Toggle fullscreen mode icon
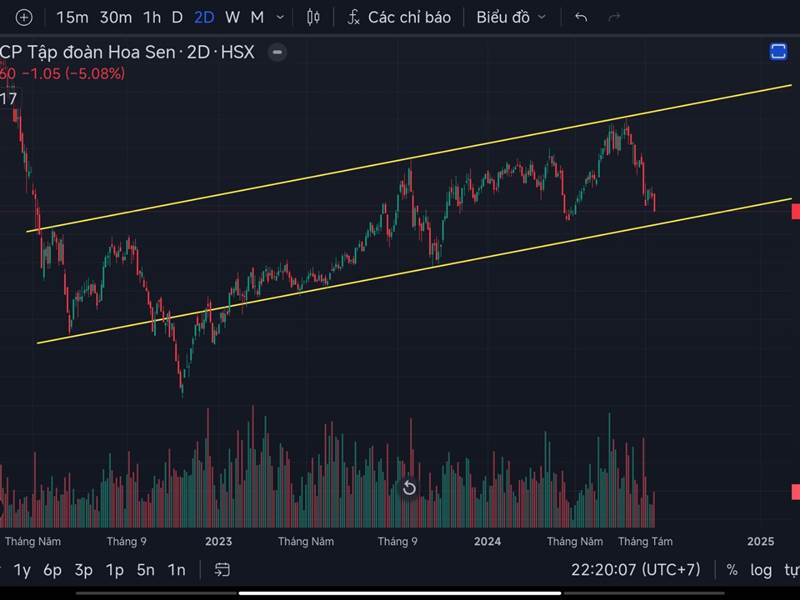800x600 pixels. (x=778, y=52)
